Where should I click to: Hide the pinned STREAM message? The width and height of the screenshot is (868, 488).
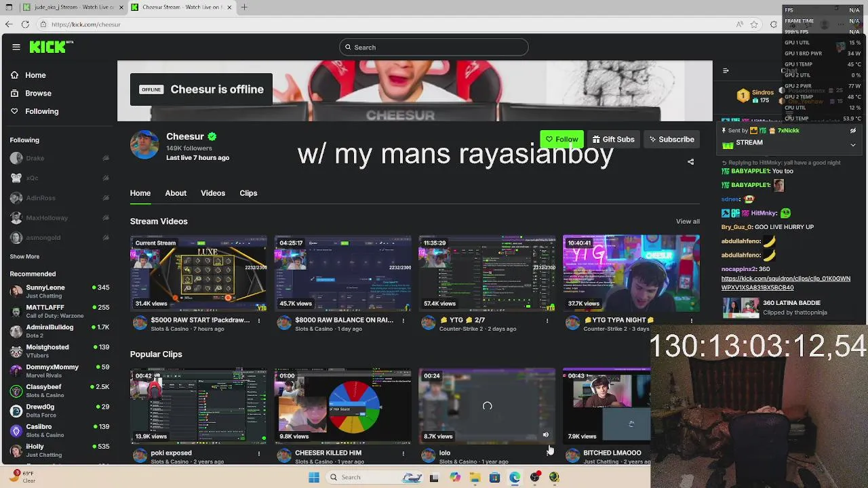pyautogui.click(x=853, y=131)
